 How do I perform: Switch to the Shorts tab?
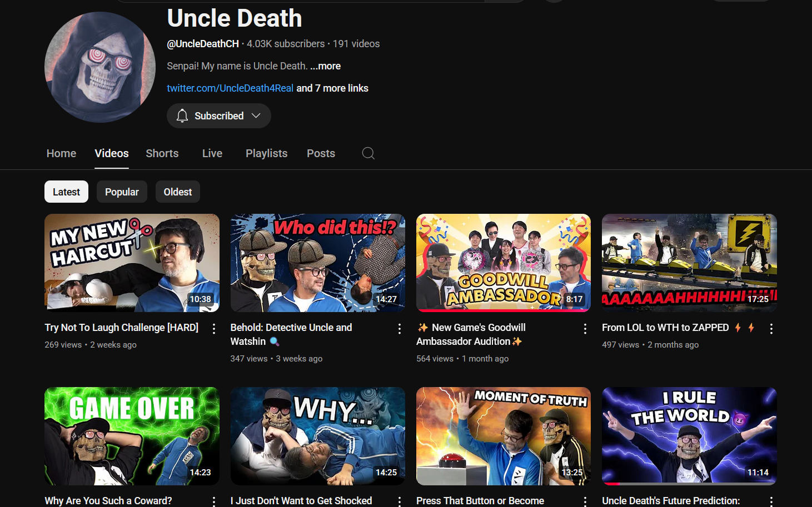[x=162, y=153]
